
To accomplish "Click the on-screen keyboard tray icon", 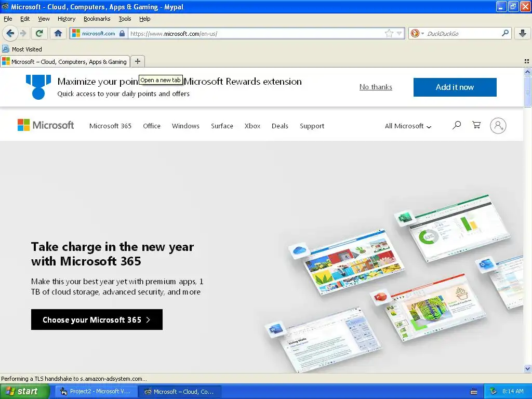I will tap(474, 392).
